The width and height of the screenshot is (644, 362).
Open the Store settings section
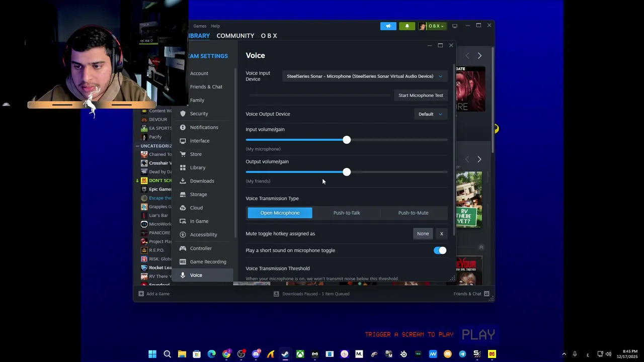tap(203, 154)
